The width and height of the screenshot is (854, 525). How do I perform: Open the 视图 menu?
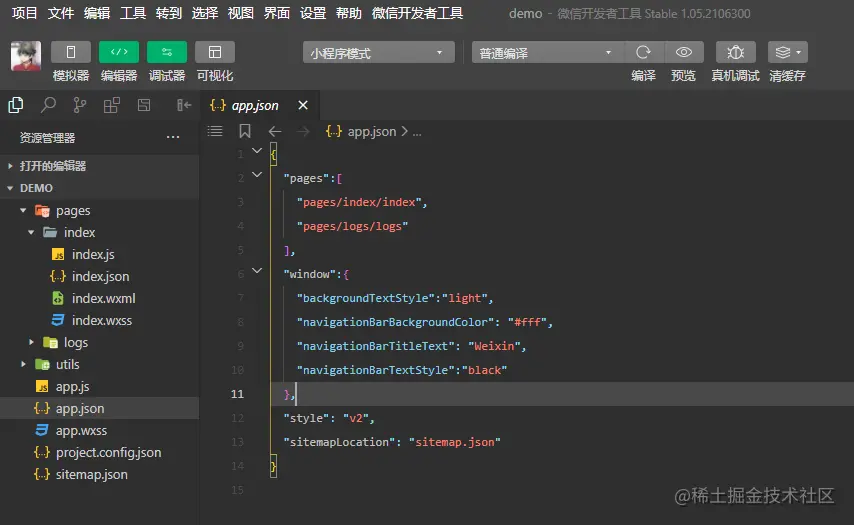240,13
